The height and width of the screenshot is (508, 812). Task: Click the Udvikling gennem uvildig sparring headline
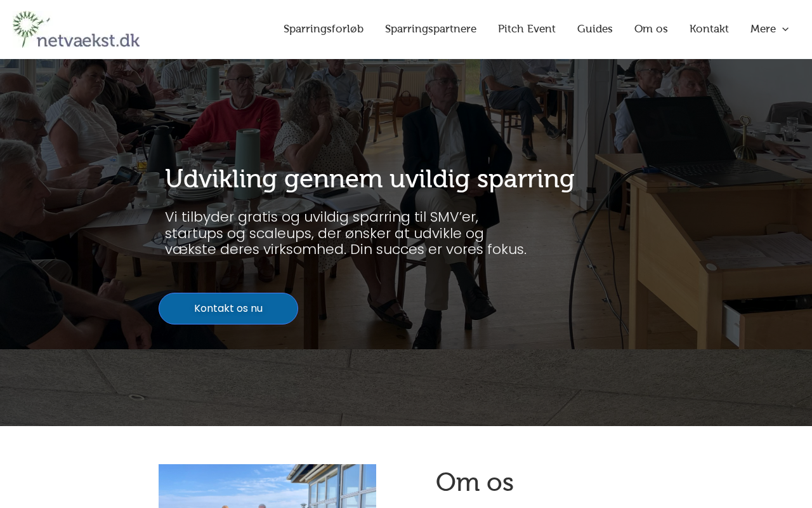coord(370,179)
